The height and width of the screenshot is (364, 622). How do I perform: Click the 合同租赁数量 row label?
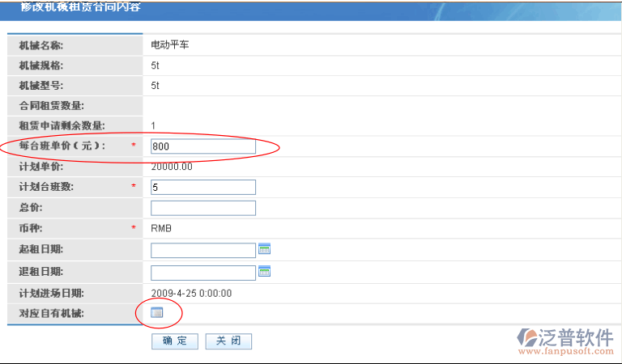(x=52, y=106)
